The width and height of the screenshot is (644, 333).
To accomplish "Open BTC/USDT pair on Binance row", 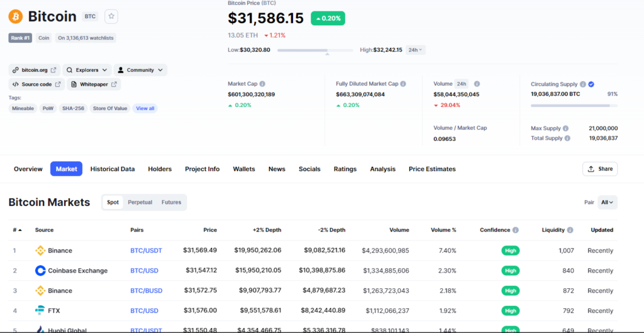I will click(x=146, y=251).
